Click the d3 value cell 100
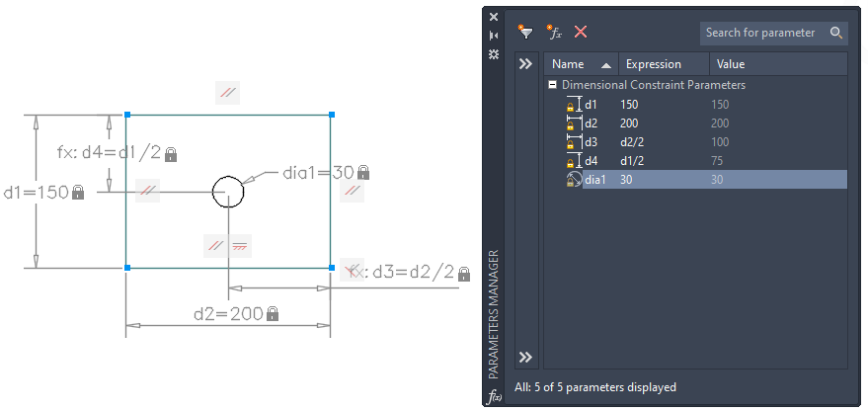This screenshot has height=411, width=868. click(720, 142)
